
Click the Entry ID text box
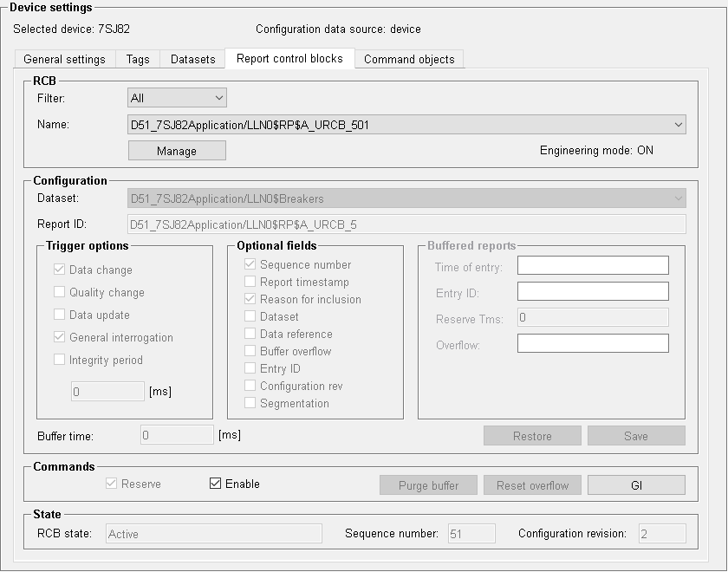point(593,291)
